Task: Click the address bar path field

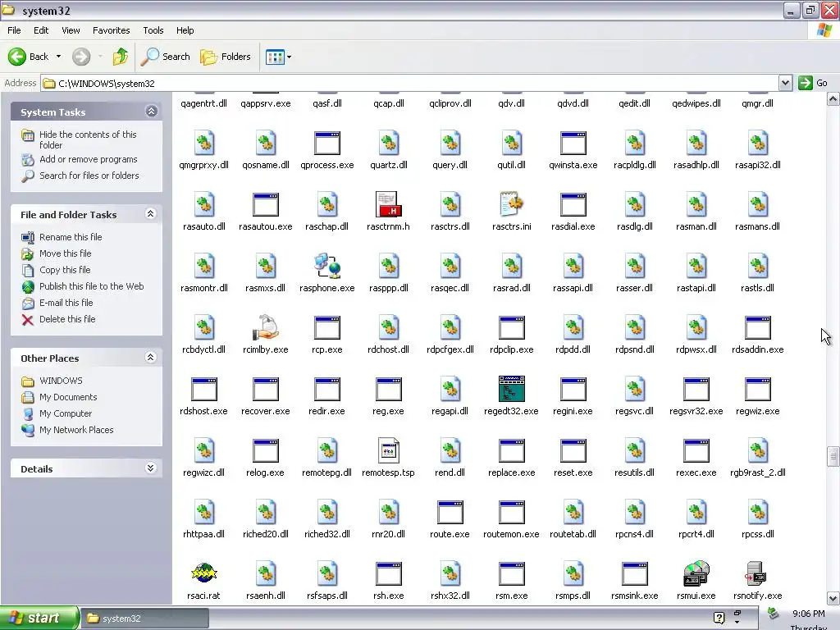Action: coord(410,83)
